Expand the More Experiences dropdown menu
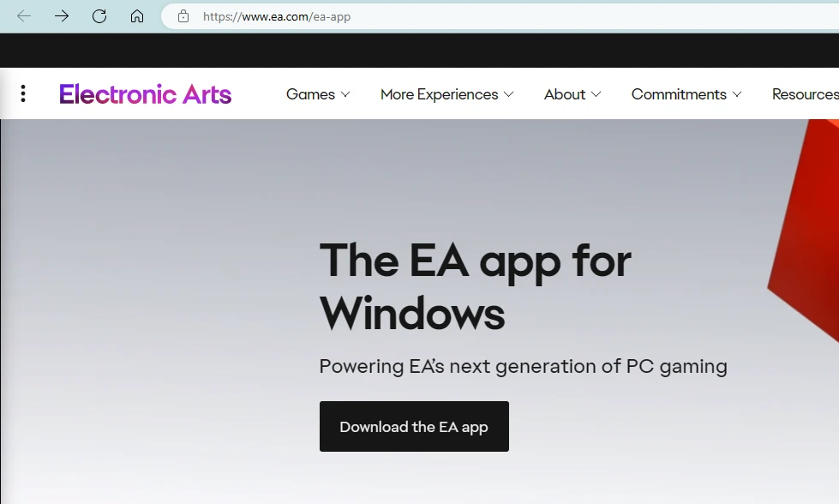The image size is (839, 504). pyautogui.click(x=446, y=94)
